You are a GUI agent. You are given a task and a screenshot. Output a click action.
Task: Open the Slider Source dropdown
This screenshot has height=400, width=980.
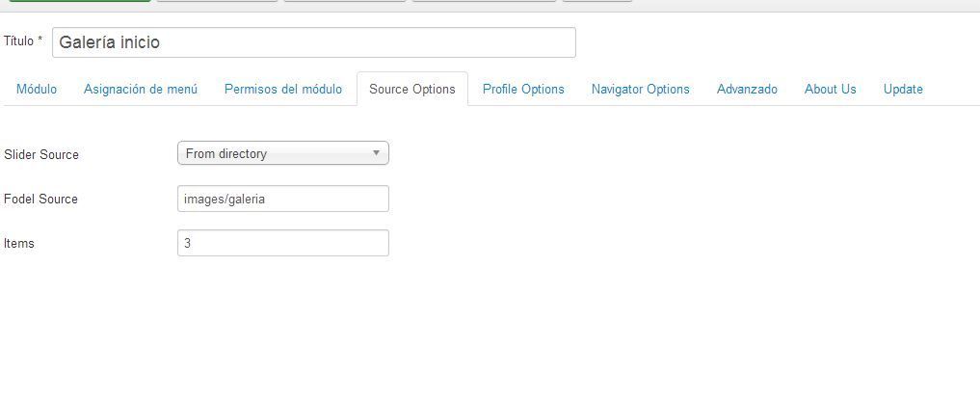click(x=283, y=153)
